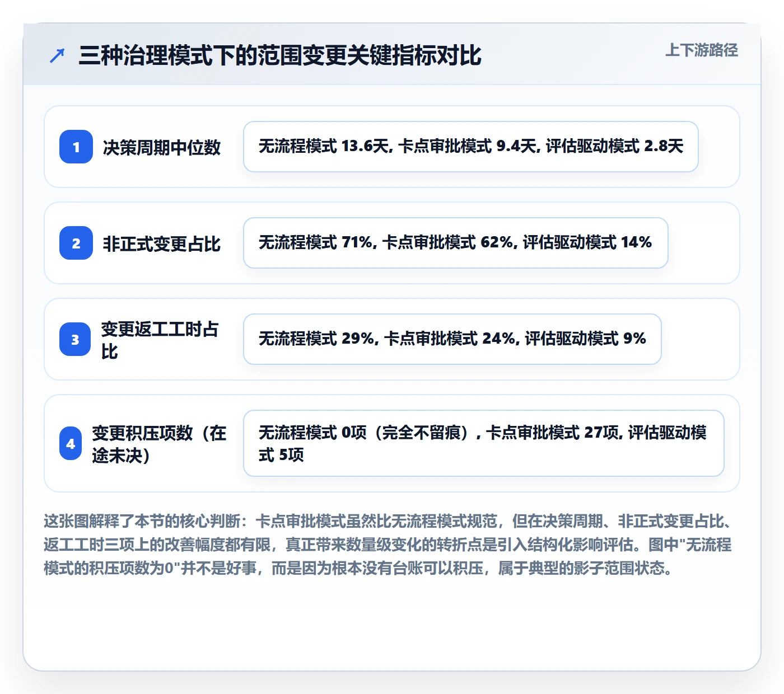Image resolution: width=784 pixels, height=694 pixels.
Task: Select the 非正式变更占比 label
Action: click(x=162, y=243)
